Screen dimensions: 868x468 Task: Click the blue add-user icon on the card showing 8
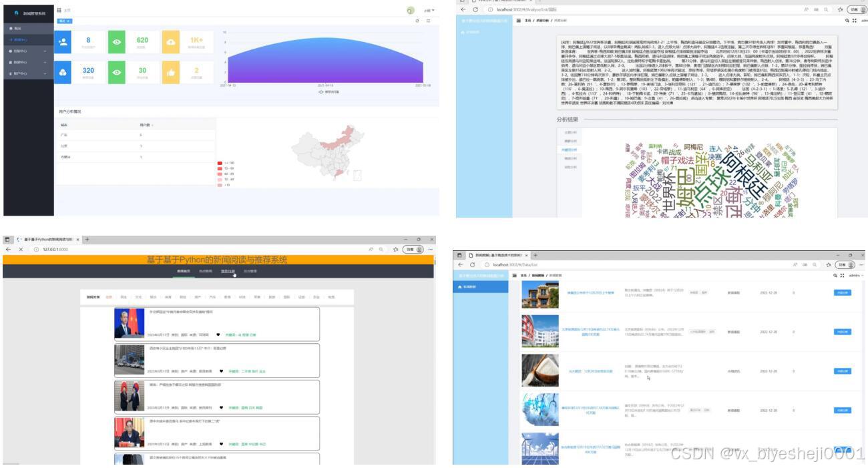(63, 42)
